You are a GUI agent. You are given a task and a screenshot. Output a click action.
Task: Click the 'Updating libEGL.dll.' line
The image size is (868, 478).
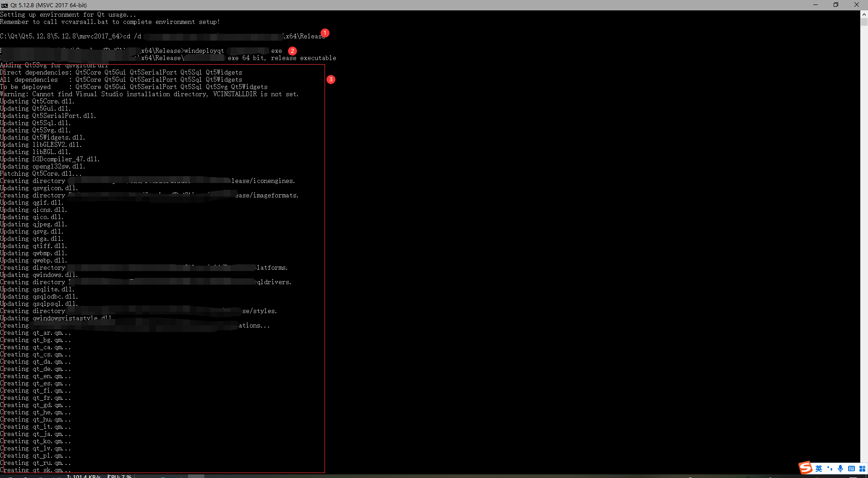tap(35, 152)
